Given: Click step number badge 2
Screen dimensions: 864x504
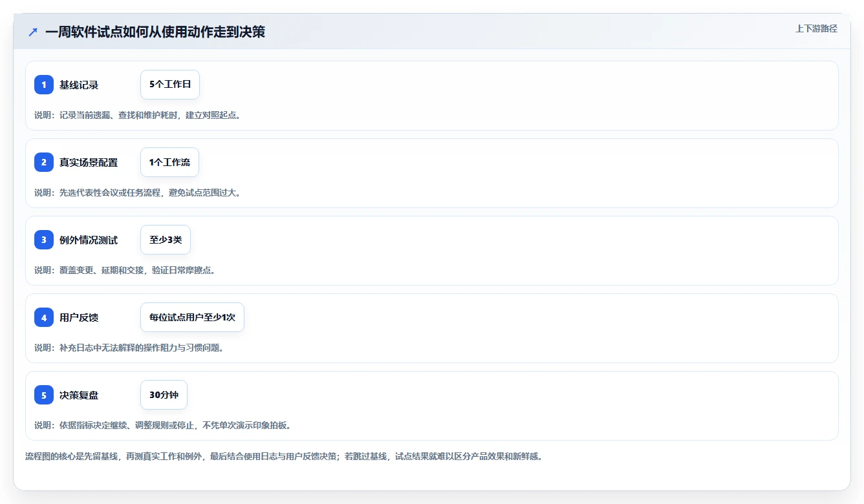Looking at the screenshot, I should [x=44, y=162].
